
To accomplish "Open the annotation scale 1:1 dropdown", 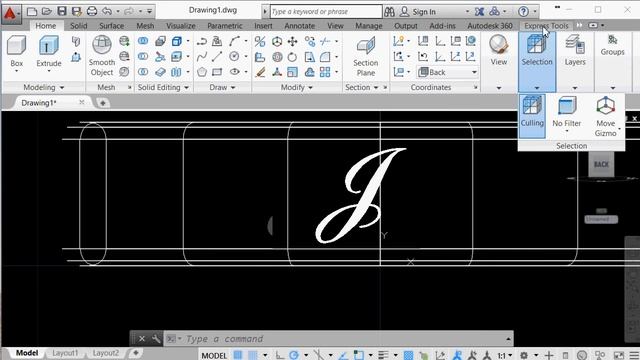I will (505, 356).
